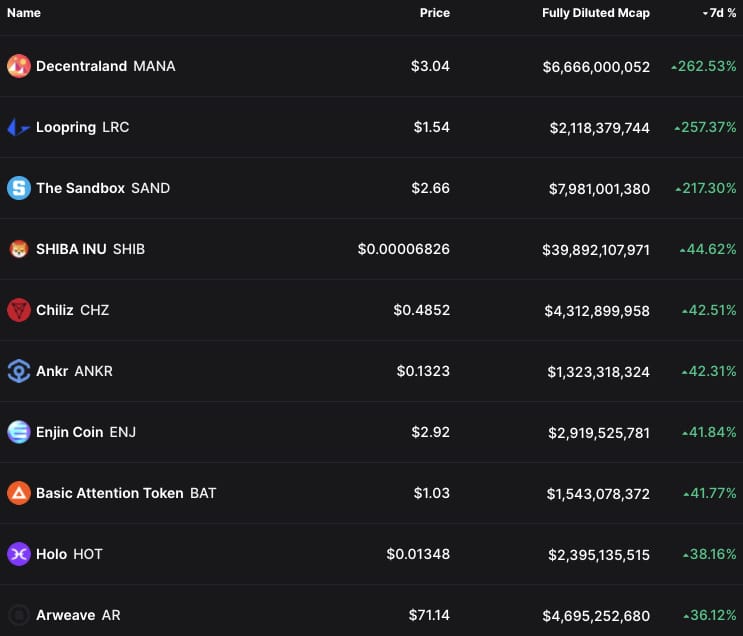Select The Sandbox coin icon
Screen dimensions: 743x636
(x=18, y=188)
